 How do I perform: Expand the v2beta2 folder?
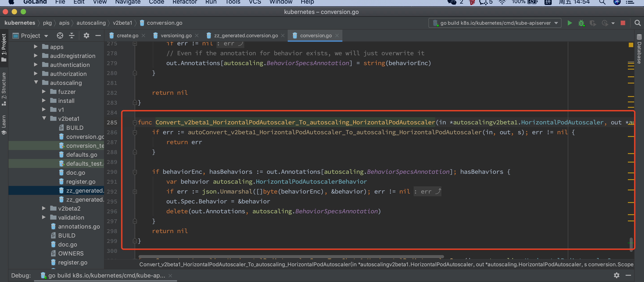[x=44, y=208]
